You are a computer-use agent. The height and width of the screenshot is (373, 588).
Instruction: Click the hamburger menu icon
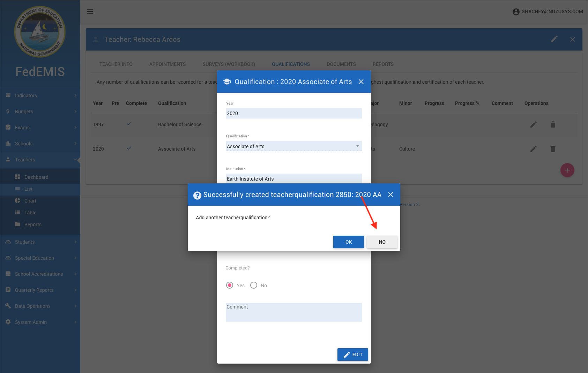click(90, 12)
